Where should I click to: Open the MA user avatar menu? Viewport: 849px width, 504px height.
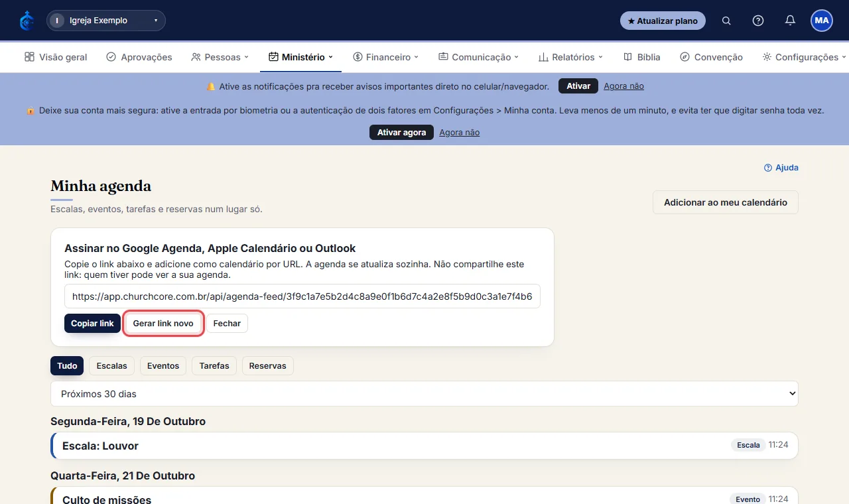point(822,21)
